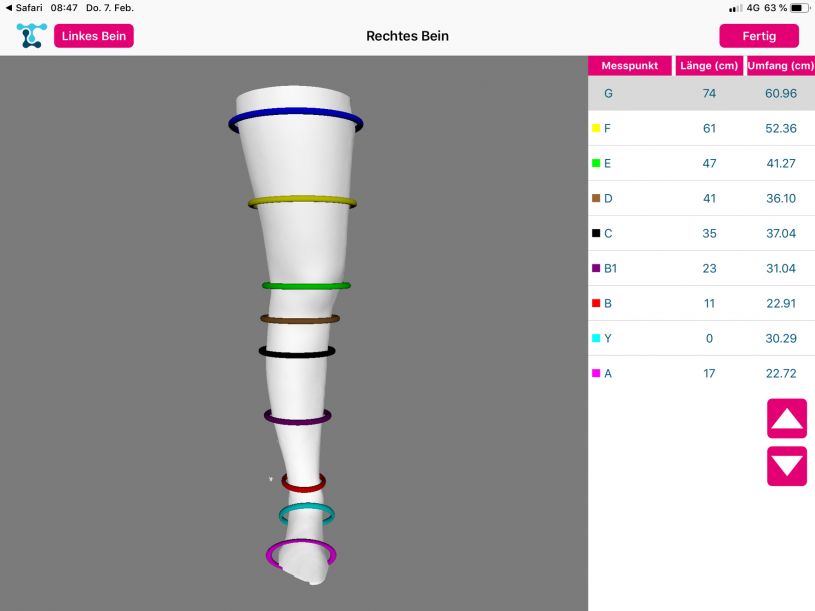Click the Messpunkt column header

tap(629, 66)
